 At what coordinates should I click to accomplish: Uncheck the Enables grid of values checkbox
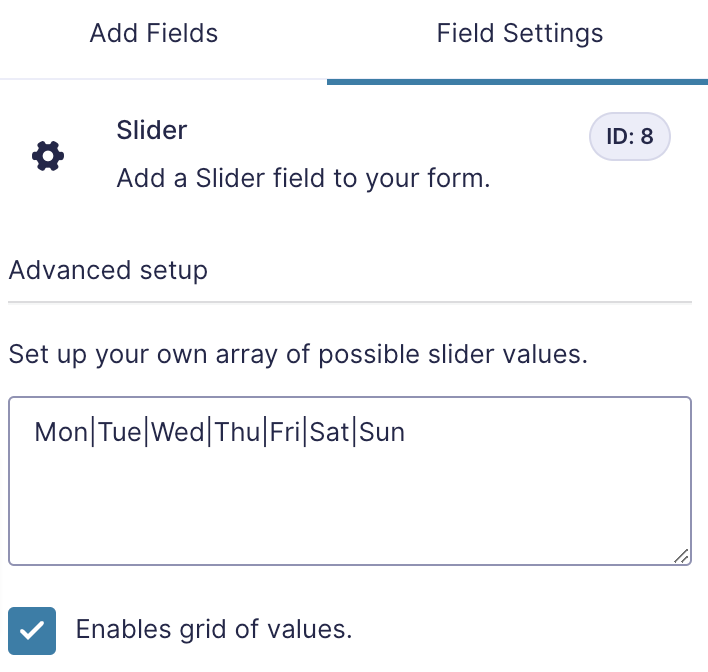click(x=32, y=630)
